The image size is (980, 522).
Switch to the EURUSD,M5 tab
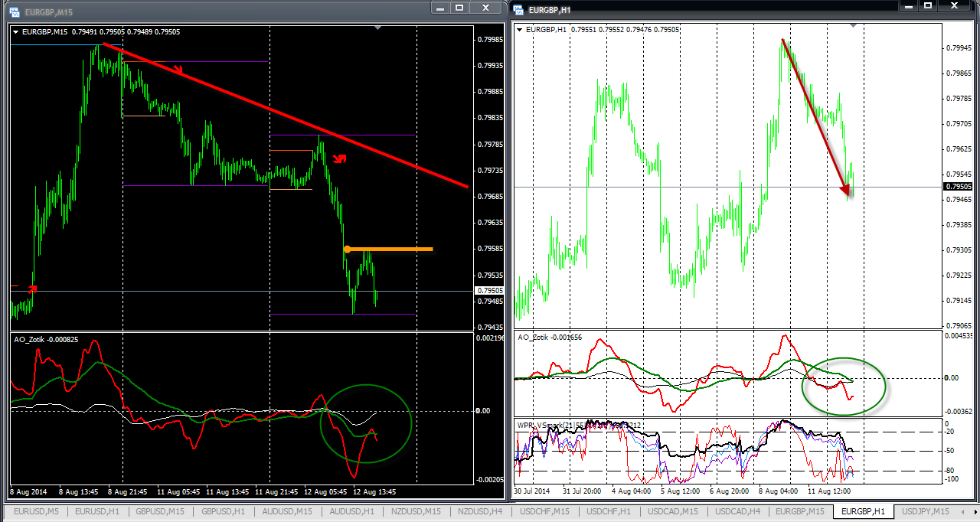point(35,511)
